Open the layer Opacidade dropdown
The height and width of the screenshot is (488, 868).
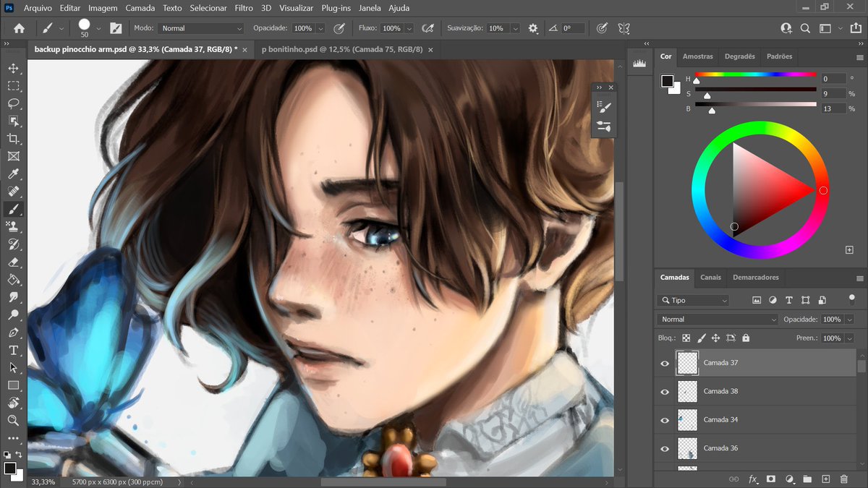[x=849, y=319]
